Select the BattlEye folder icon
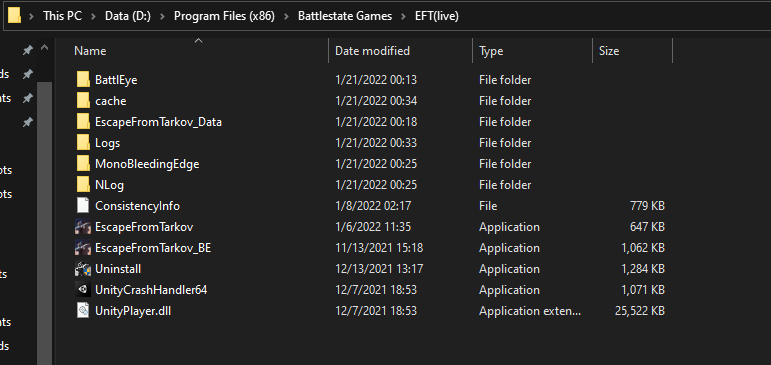The image size is (771, 365). point(83,80)
